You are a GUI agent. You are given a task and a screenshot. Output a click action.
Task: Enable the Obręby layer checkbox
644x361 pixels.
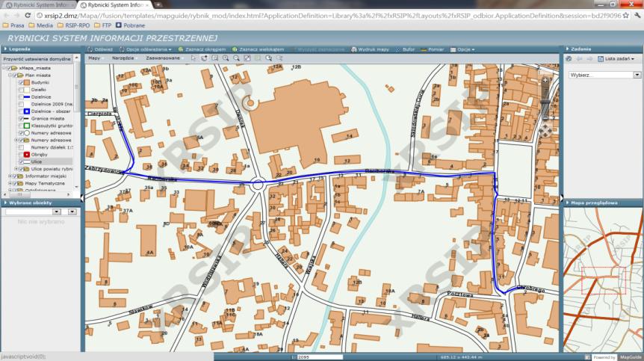click(21, 155)
